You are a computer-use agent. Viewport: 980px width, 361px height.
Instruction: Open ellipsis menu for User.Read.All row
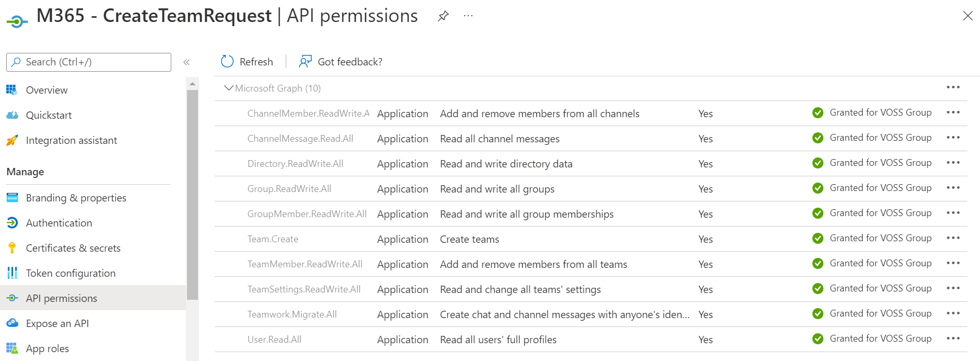[x=953, y=339]
